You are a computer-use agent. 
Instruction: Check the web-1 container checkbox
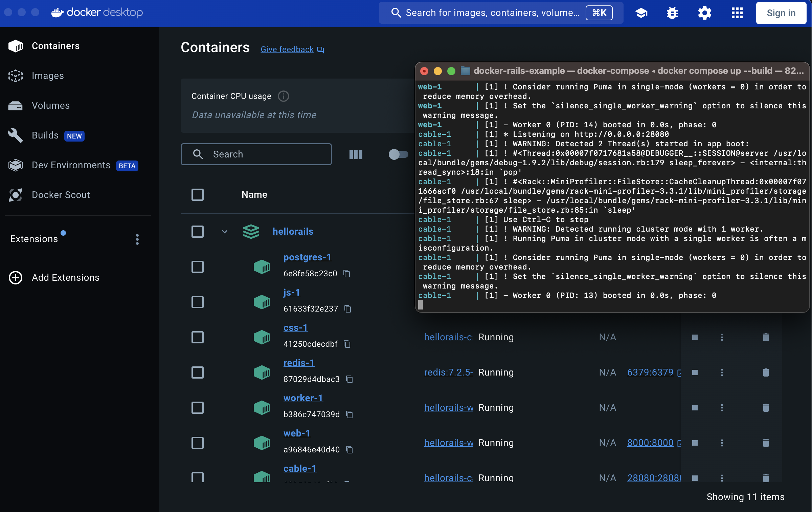[197, 442]
